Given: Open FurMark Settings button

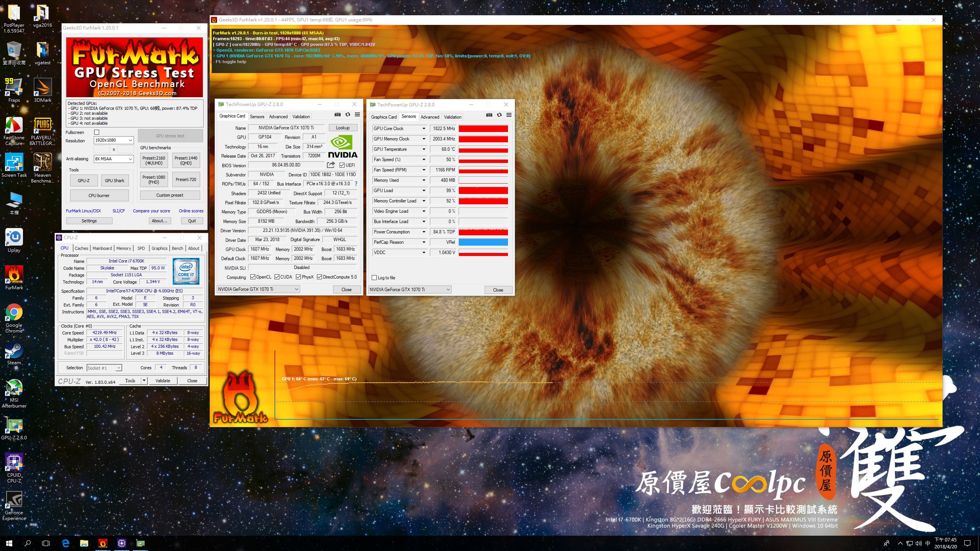Looking at the screenshot, I should pyautogui.click(x=89, y=221).
